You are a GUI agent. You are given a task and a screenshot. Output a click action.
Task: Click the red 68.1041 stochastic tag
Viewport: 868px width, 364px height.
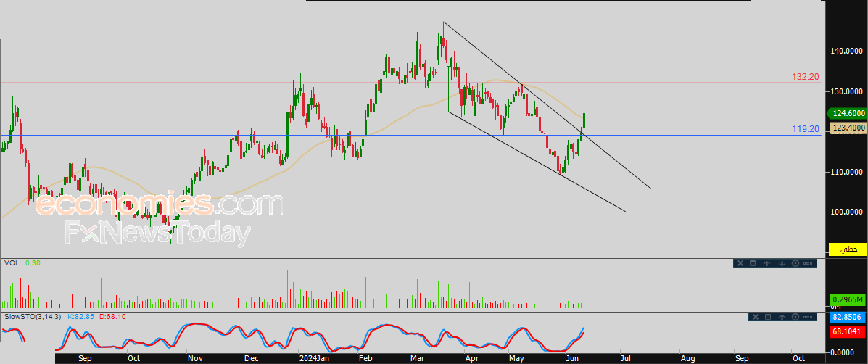847,332
